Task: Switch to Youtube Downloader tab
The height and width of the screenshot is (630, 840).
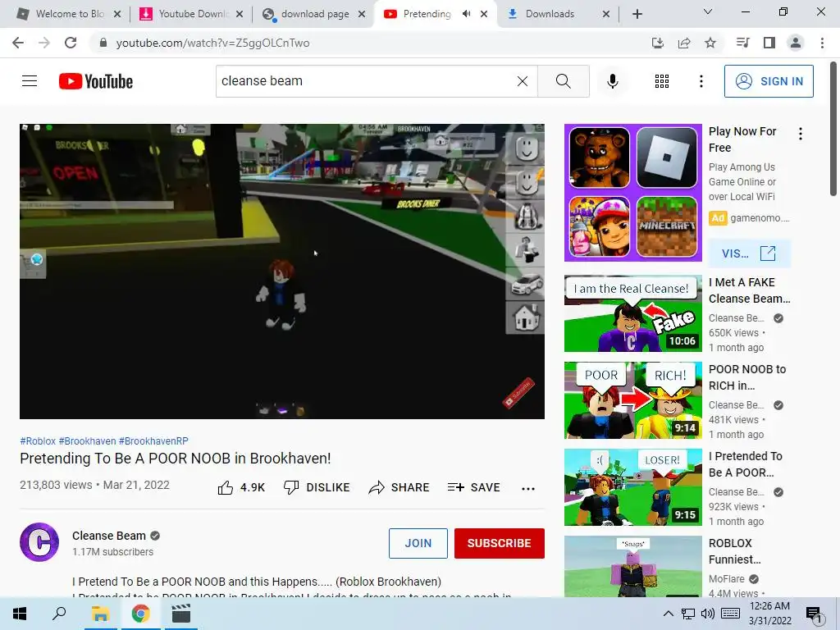Action: pos(192,14)
